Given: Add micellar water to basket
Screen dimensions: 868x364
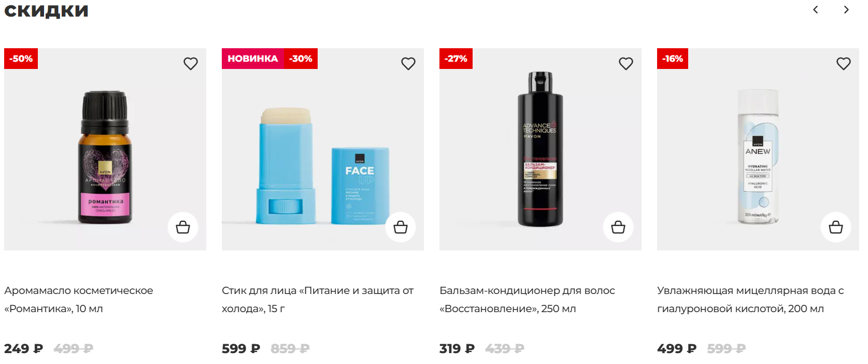Looking at the screenshot, I should [x=836, y=227].
